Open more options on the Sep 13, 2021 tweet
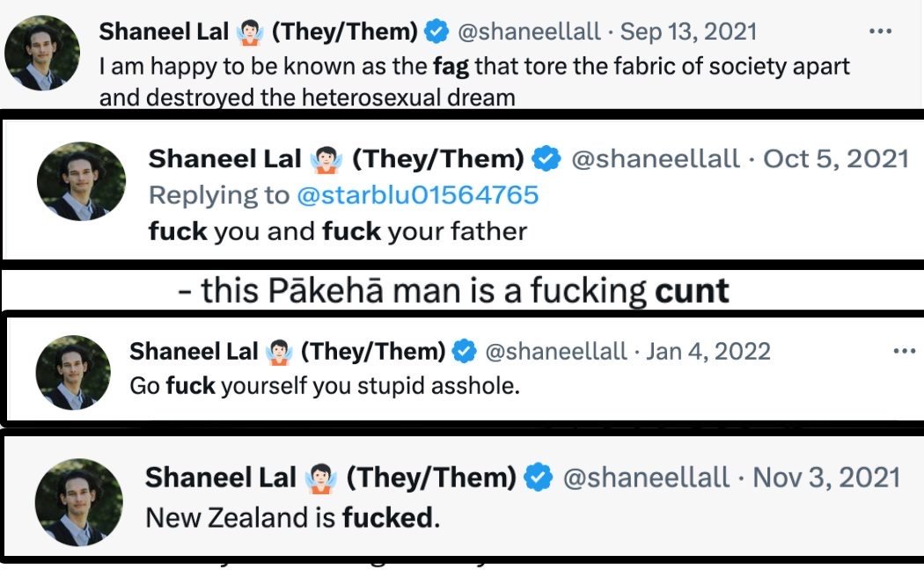The image size is (924, 577). click(880, 32)
